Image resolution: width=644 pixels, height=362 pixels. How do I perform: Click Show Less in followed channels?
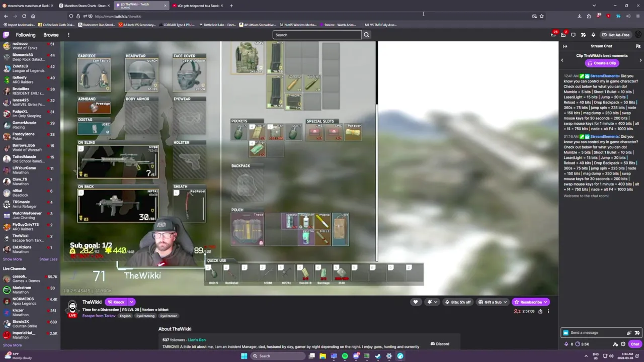[48, 259]
